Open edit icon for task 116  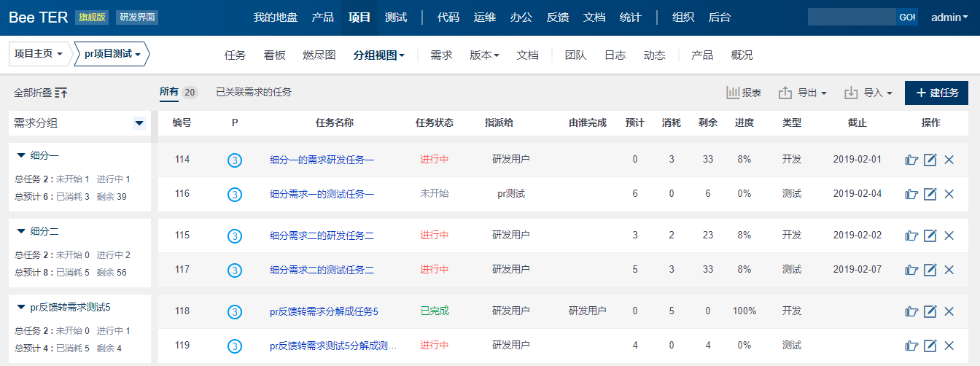click(930, 194)
